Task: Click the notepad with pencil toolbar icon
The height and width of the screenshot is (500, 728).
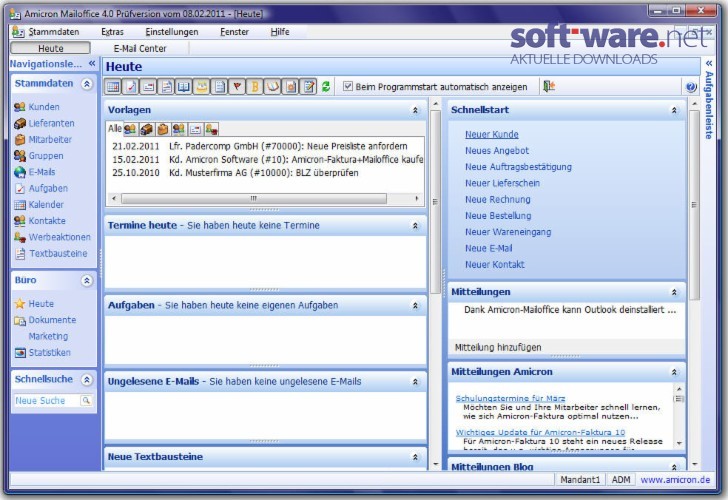Action: (x=308, y=87)
